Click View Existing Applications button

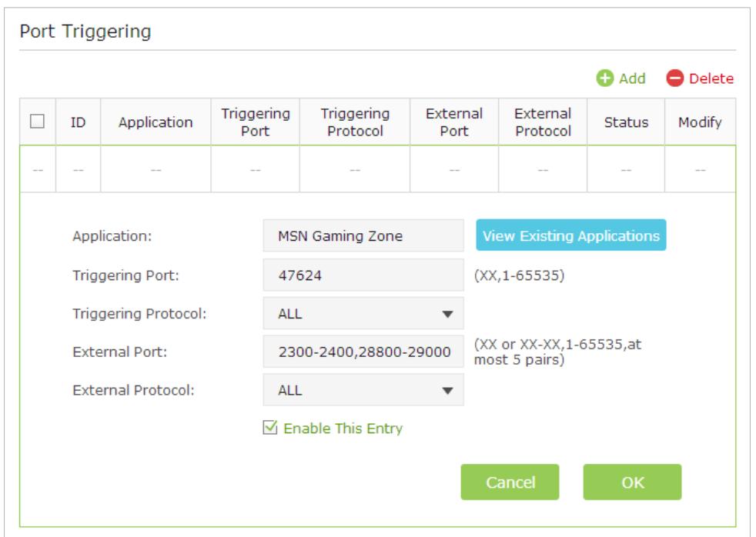[x=571, y=235]
